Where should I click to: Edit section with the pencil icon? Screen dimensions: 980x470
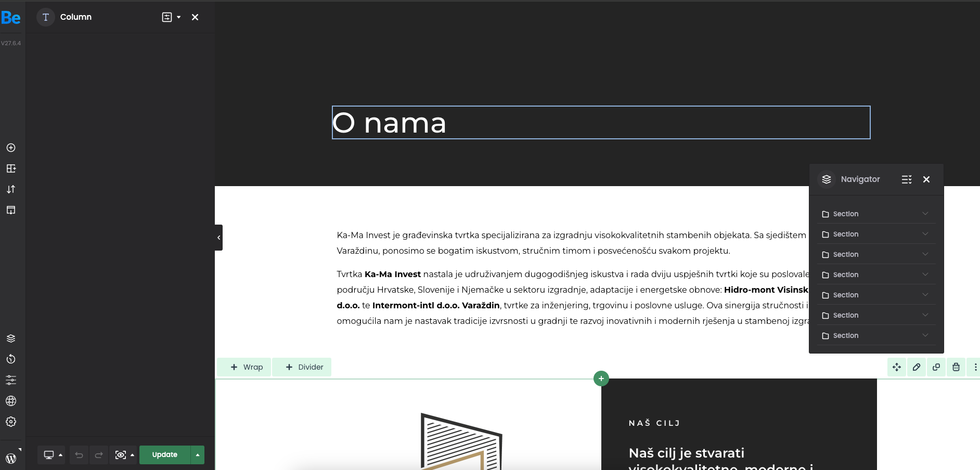click(x=917, y=367)
